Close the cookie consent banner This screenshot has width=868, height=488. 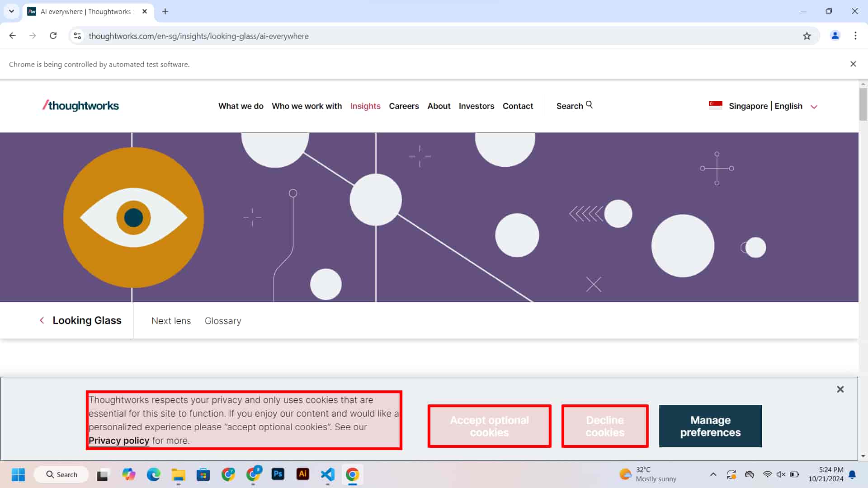pyautogui.click(x=840, y=389)
